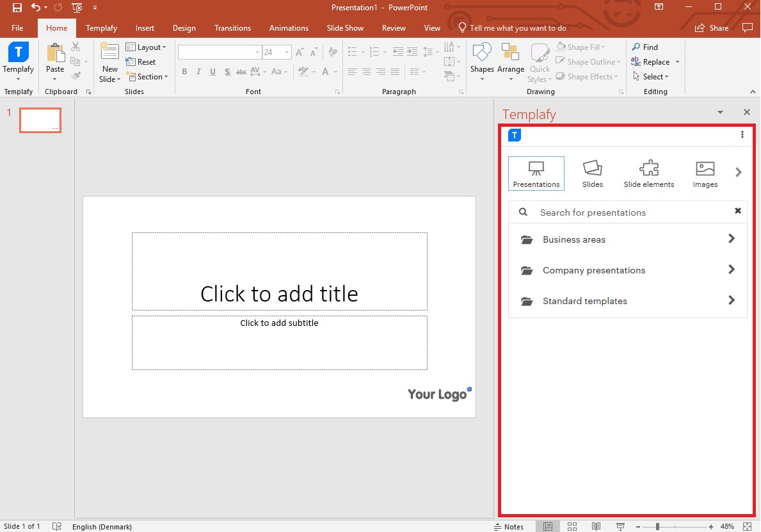Click the zoom in plus button
Viewport: 761px width, 532px height.
tap(711, 527)
